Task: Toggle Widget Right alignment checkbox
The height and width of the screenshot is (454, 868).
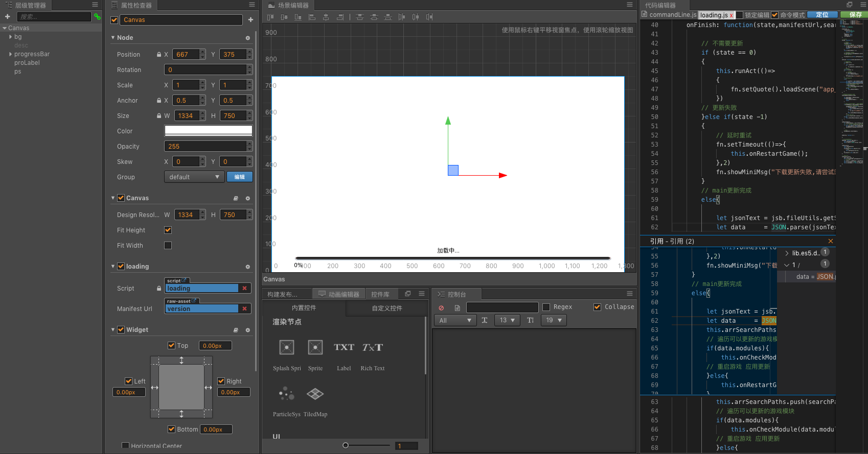Action: (x=221, y=381)
